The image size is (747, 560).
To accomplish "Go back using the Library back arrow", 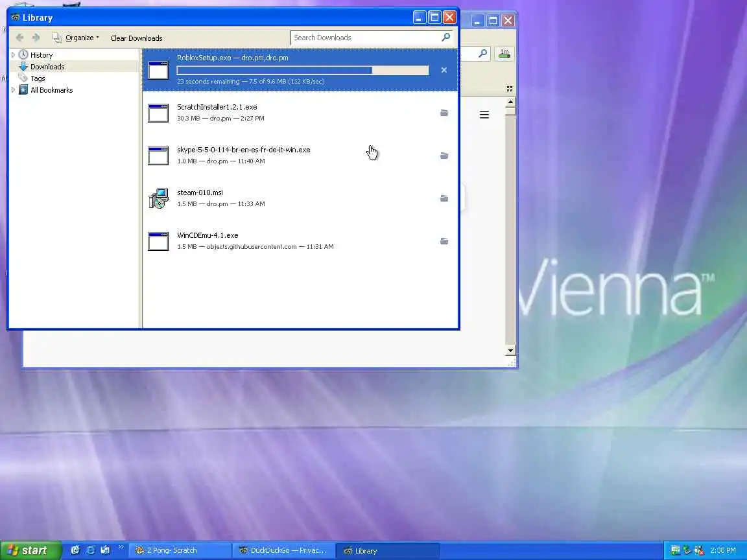I will click(x=20, y=38).
